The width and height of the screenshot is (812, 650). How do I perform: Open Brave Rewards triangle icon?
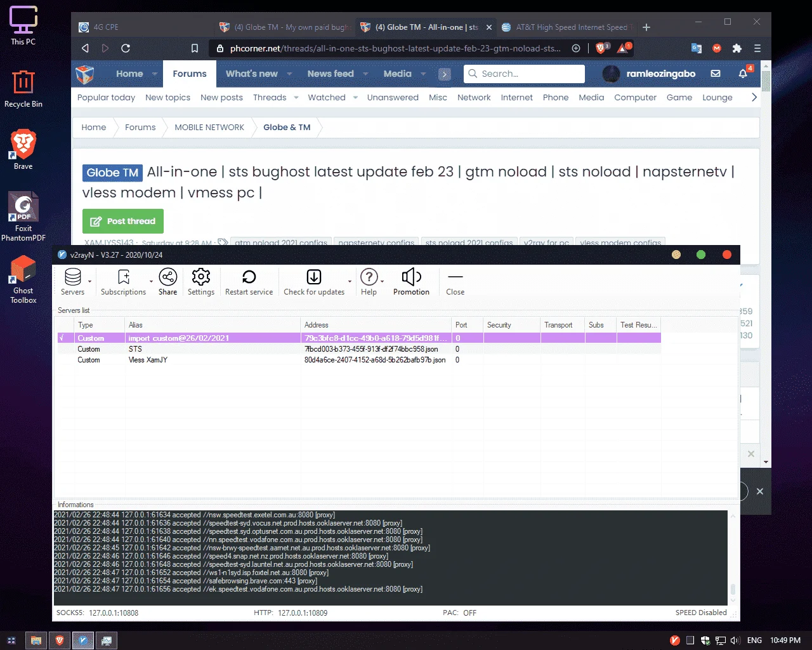(x=624, y=48)
